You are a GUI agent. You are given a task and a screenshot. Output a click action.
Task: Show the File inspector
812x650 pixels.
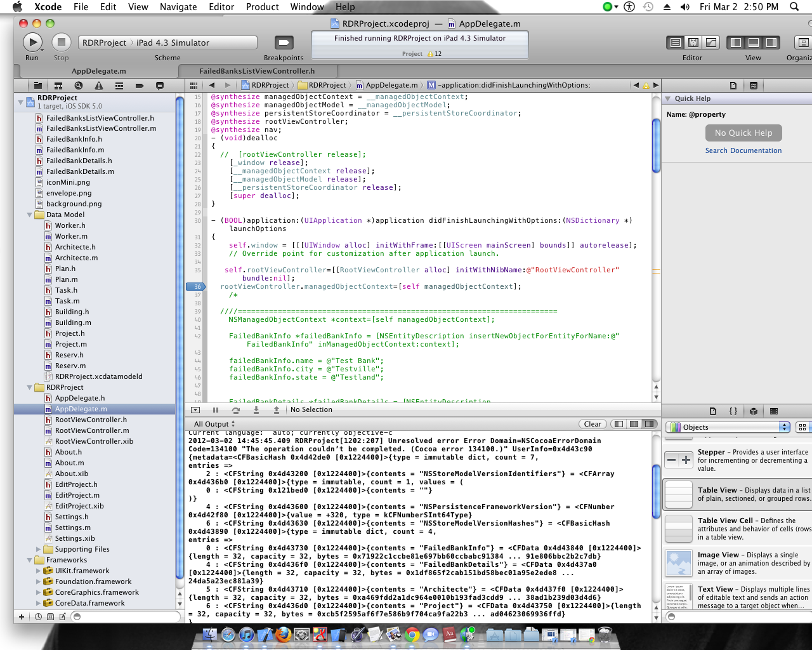click(733, 85)
